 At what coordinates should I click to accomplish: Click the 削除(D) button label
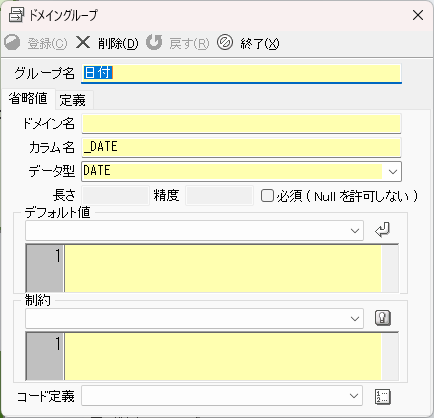coord(118,43)
